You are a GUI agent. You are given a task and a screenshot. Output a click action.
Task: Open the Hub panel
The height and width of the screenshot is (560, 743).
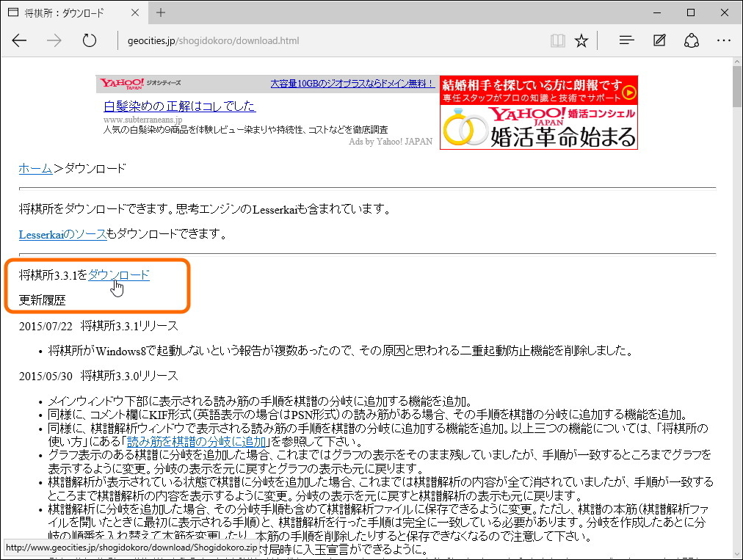[x=626, y=40]
